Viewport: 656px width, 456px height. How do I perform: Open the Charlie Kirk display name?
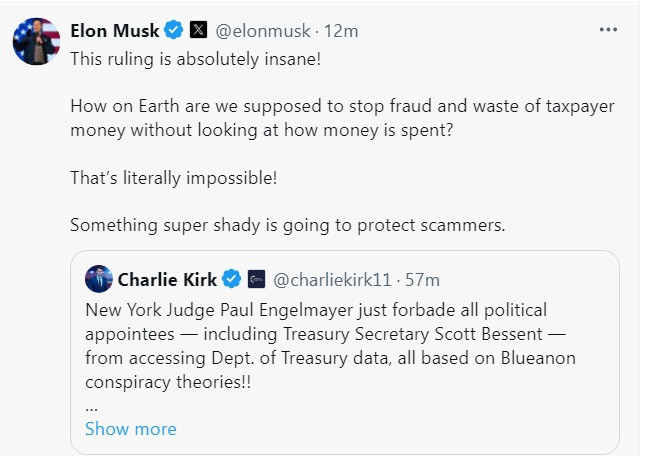point(168,278)
